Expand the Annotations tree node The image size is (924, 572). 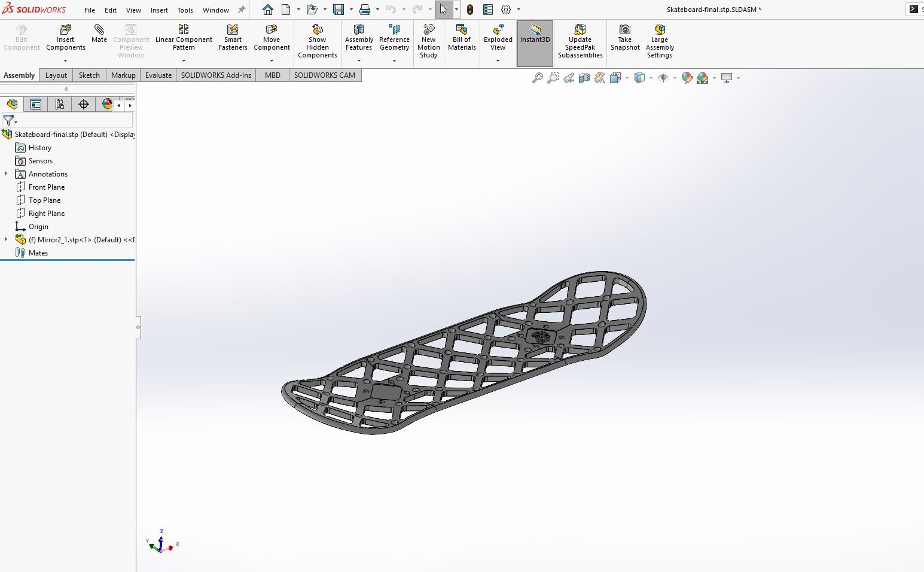[x=7, y=174]
